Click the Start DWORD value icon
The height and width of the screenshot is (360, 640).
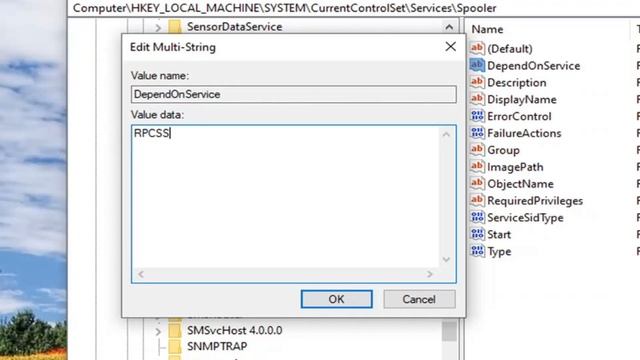[x=477, y=234]
